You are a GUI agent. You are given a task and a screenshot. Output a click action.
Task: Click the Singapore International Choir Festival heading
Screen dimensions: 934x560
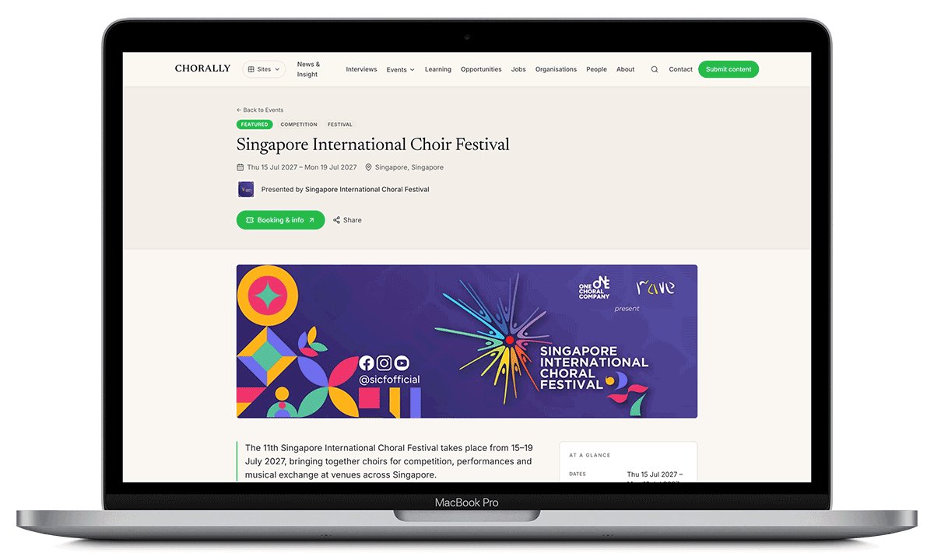click(x=373, y=145)
